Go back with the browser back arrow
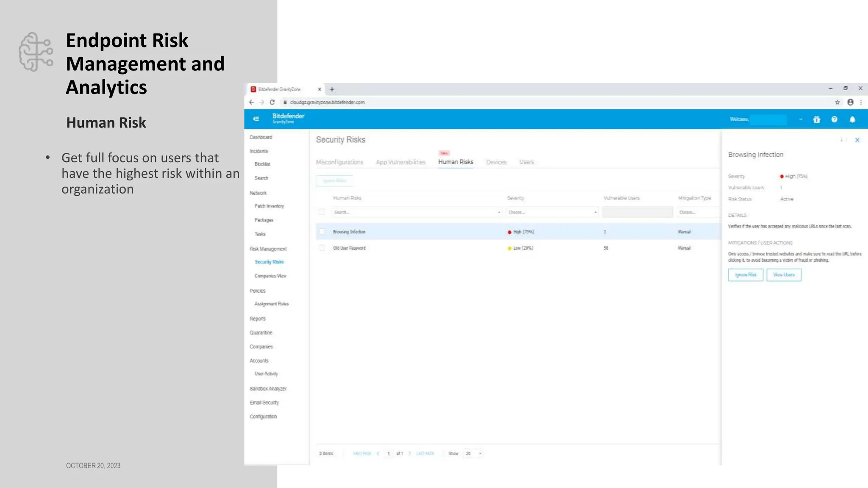 [251, 102]
